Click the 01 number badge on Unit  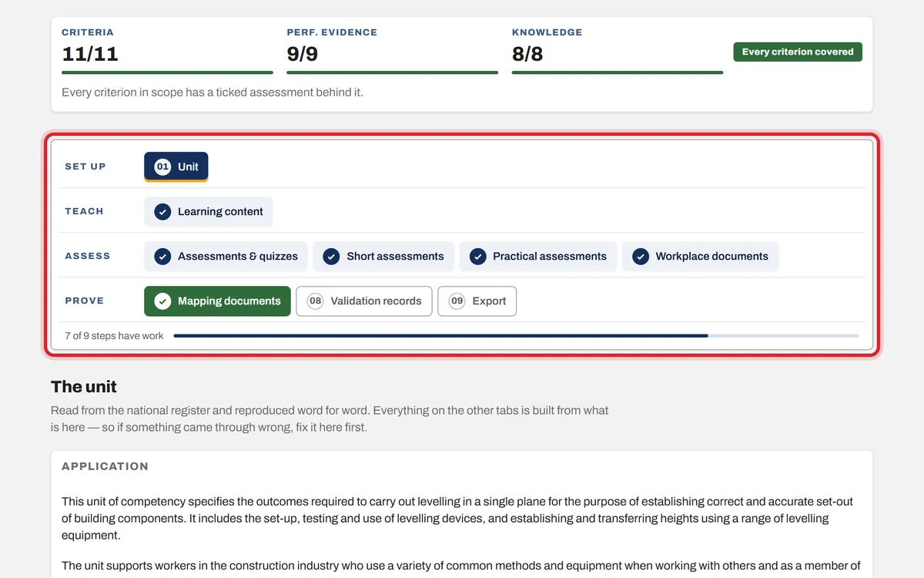point(162,166)
